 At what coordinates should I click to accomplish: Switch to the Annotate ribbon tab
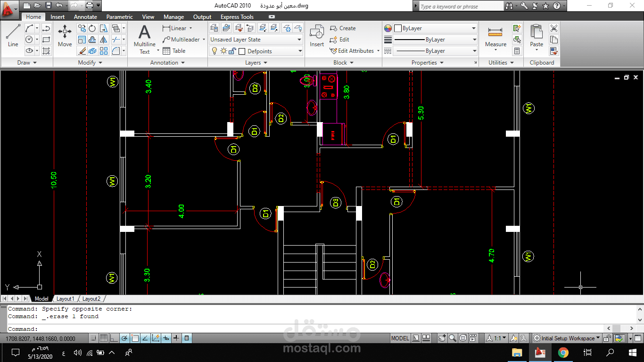point(85,17)
